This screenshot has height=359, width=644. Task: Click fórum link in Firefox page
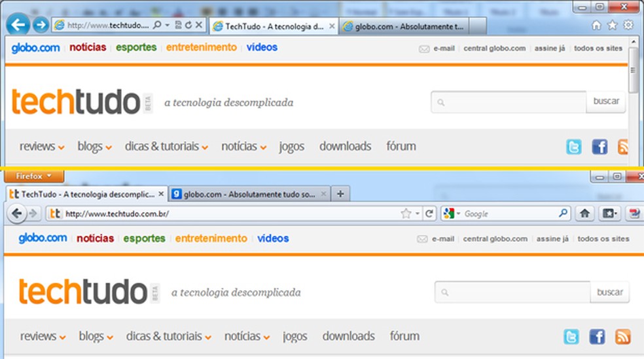pos(404,336)
